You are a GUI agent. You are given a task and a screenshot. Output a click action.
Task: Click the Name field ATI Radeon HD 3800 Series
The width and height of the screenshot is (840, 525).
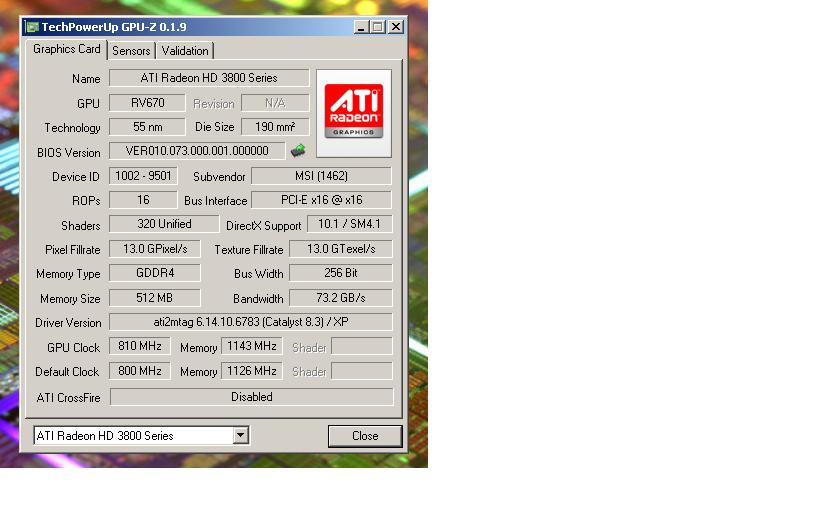209,78
